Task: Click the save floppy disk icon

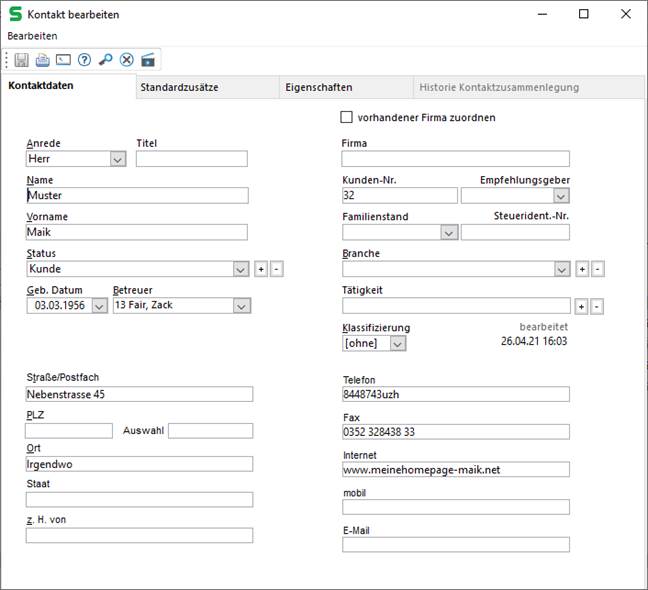Action: [22, 60]
